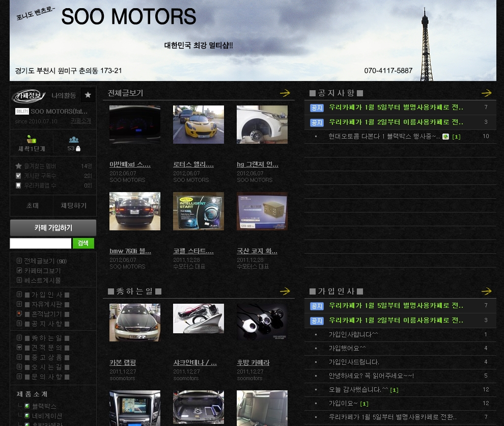Open the 로터스 엘리 yellow car thumbnail

tap(199, 125)
